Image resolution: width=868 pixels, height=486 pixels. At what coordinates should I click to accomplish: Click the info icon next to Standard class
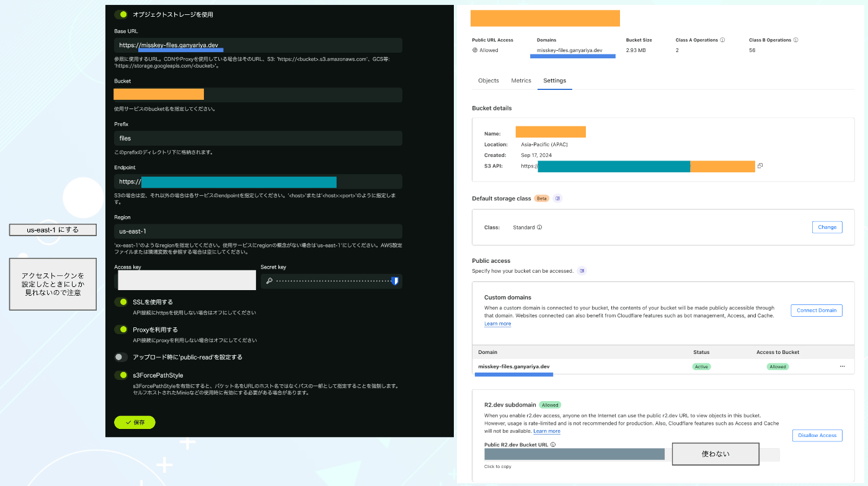pyautogui.click(x=539, y=228)
